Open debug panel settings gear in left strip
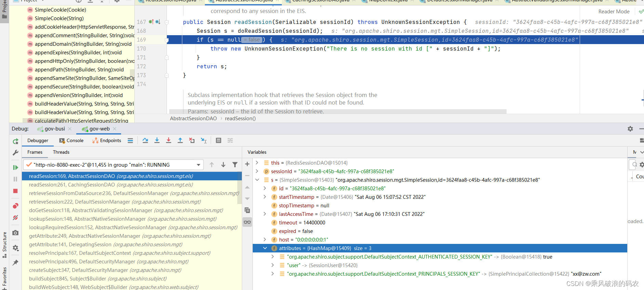 point(15,248)
